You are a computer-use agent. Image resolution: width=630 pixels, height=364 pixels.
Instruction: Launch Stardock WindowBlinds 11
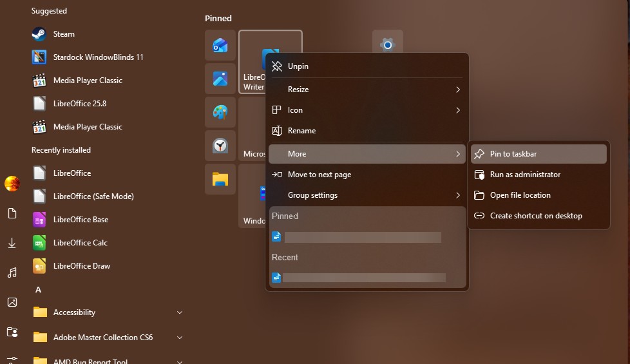pyautogui.click(x=98, y=57)
